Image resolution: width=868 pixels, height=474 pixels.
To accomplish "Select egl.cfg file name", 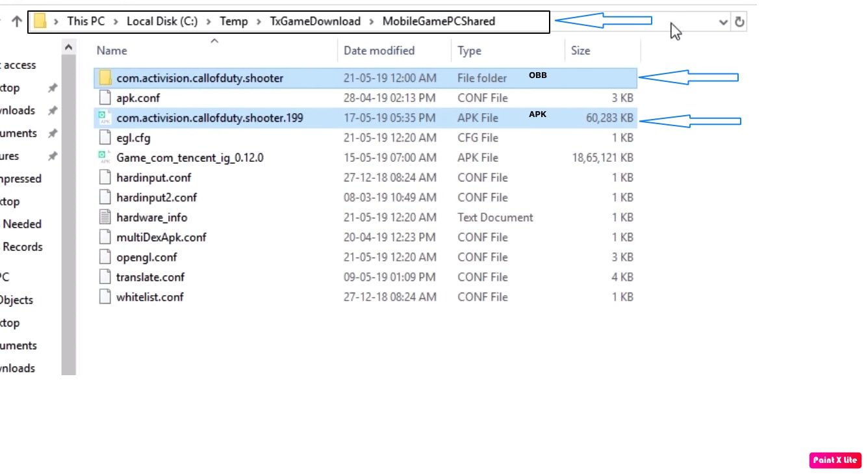I will tap(133, 138).
